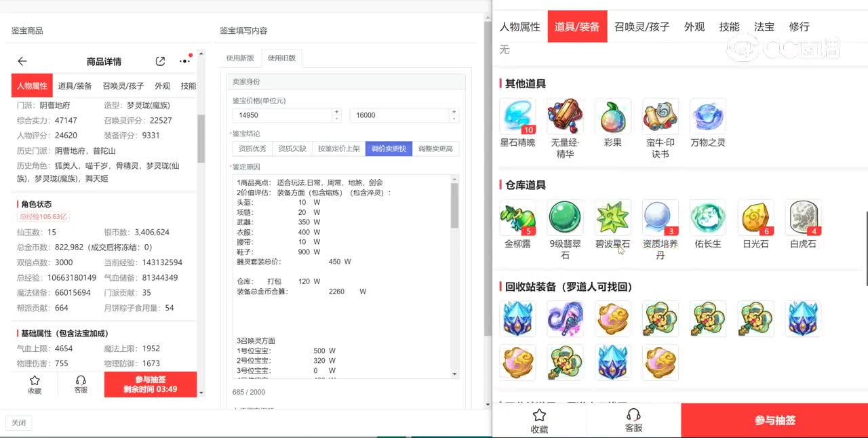Screen dimensions: 868x438
Task: Switch to the 使用新版 tab
Action: (240, 58)
